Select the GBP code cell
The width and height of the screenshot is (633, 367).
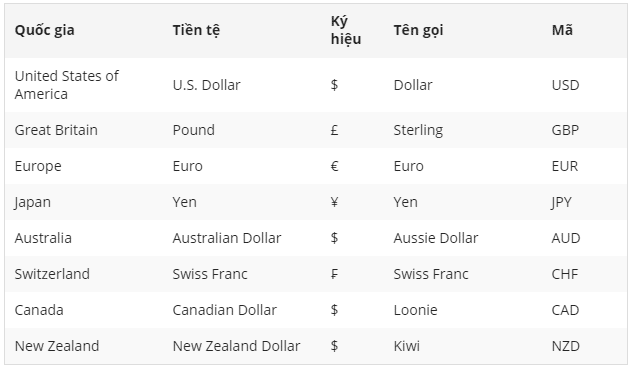tap(565, 130)
